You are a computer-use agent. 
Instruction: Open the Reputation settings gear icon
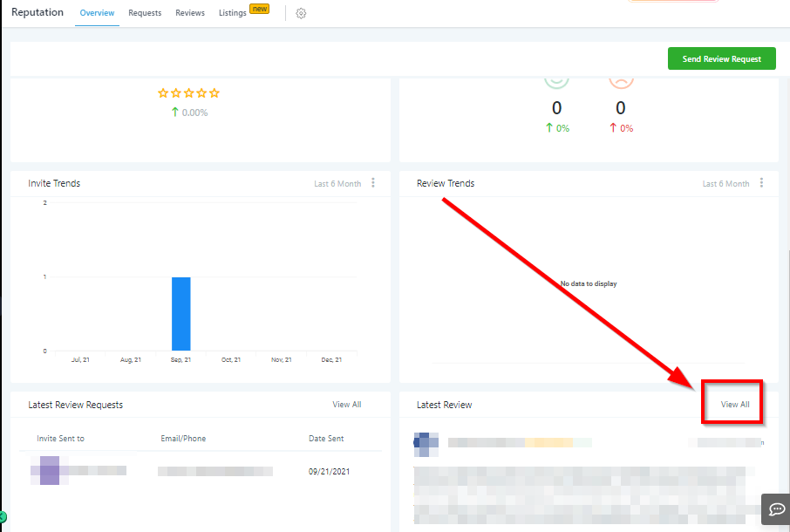pos(301,13)
